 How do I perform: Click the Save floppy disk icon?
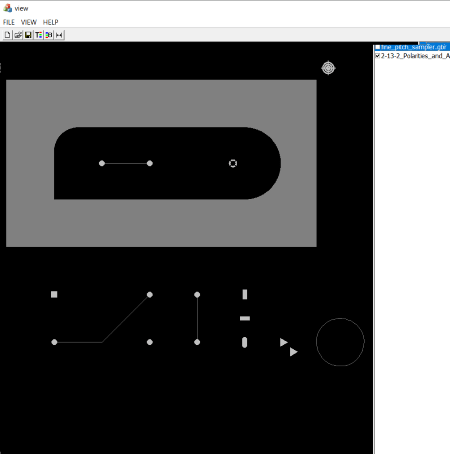(28, 35)
